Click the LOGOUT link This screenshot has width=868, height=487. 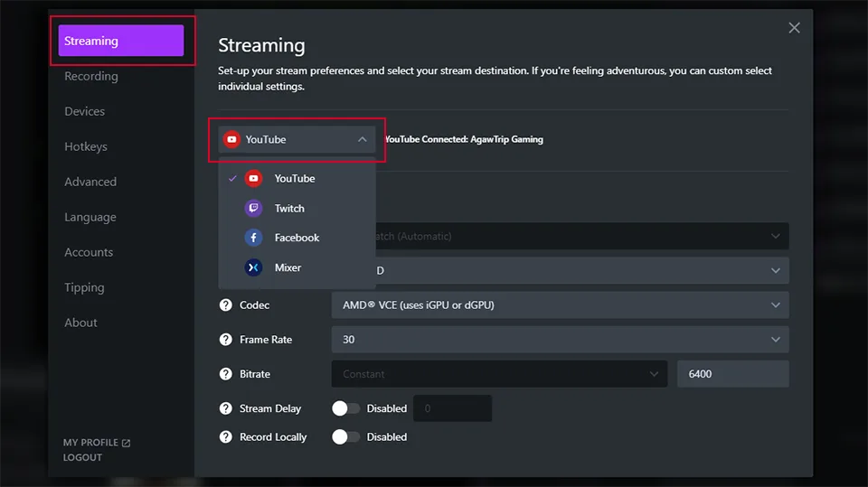(82, 458)
